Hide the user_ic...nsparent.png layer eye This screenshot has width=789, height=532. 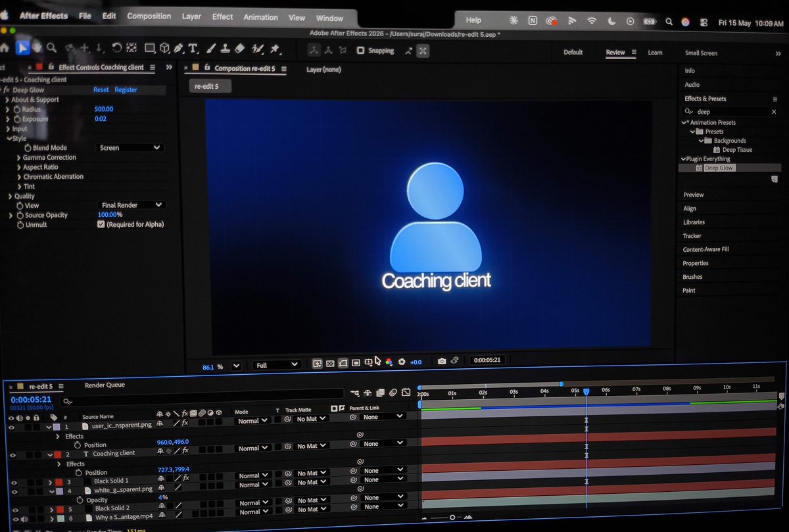(11, 427)
